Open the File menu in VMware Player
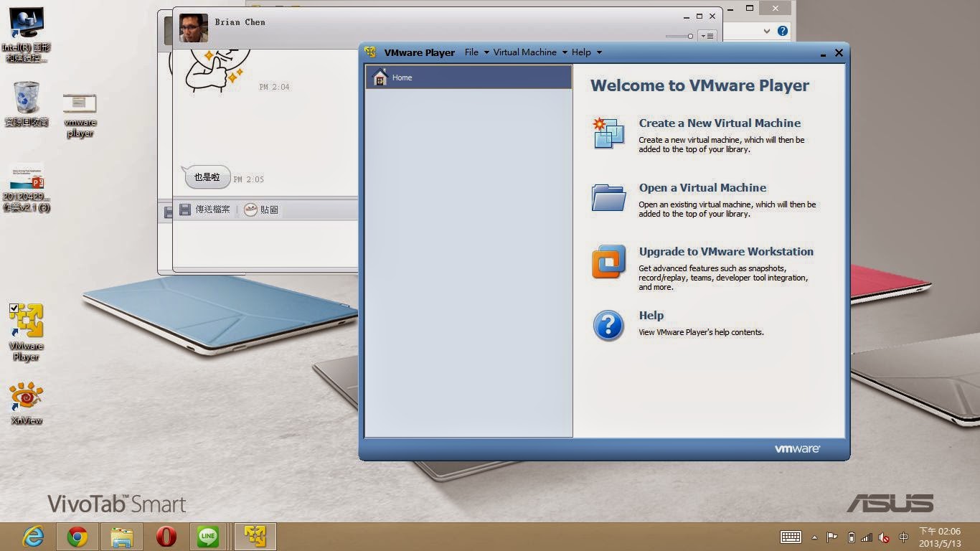 471,52
